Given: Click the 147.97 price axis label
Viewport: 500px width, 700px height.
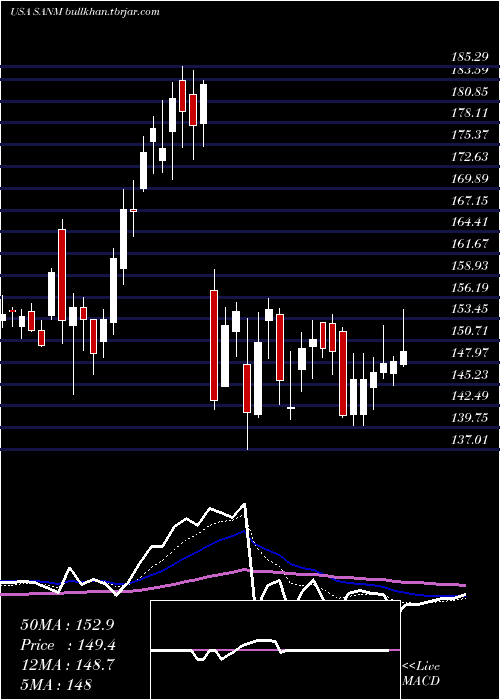Looking at the screenshot, I should coord(470,353).
